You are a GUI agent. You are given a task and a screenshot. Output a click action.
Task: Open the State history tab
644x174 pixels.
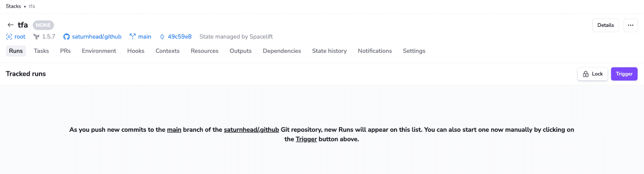coord(329,51)
